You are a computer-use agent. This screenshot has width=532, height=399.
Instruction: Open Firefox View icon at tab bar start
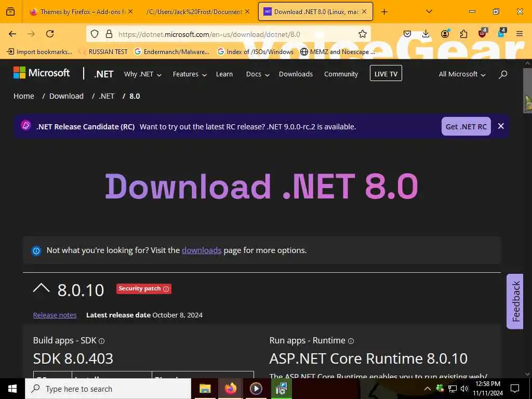tap(10, 11)
